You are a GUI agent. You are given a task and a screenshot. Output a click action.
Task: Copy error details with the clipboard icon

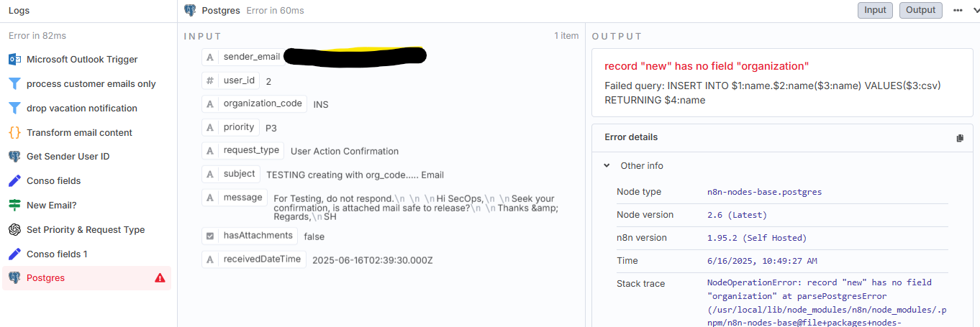point(960,138)
